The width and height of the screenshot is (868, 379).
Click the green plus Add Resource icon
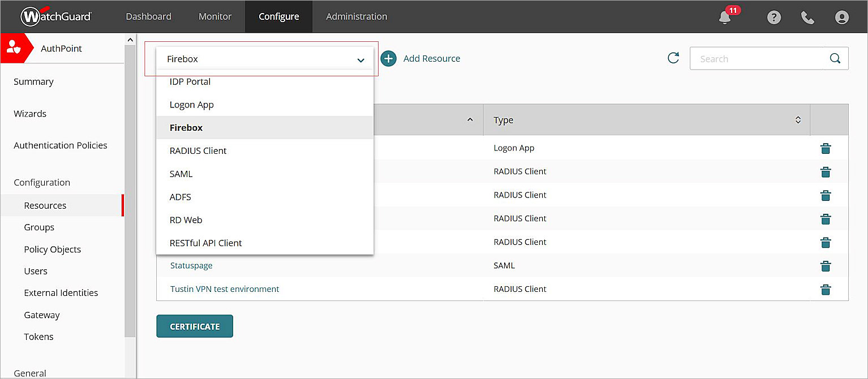pos(388,58)
